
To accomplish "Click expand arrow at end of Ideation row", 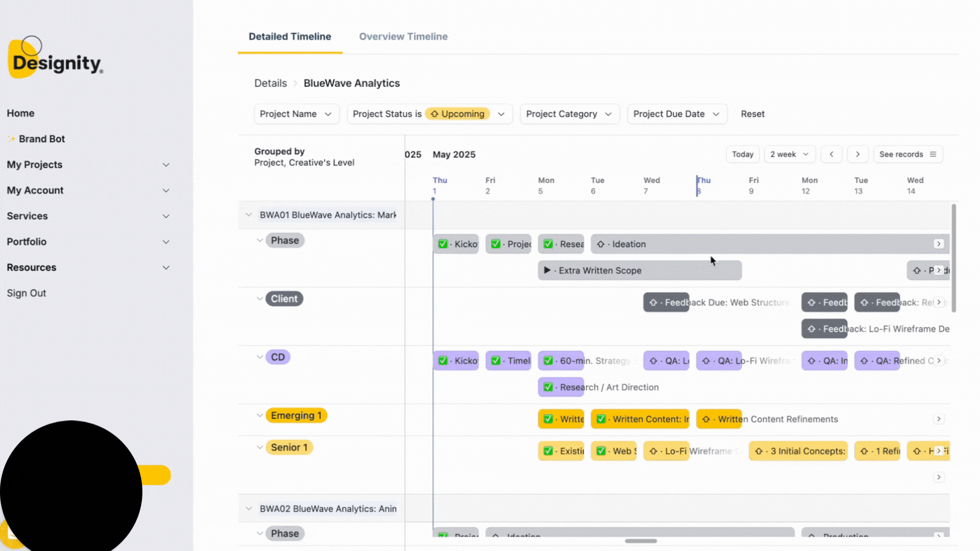I will pos(939,244).
